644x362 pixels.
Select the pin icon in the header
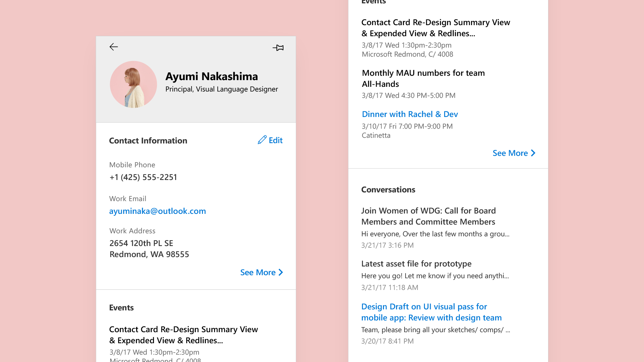click(x=278, y=48)
